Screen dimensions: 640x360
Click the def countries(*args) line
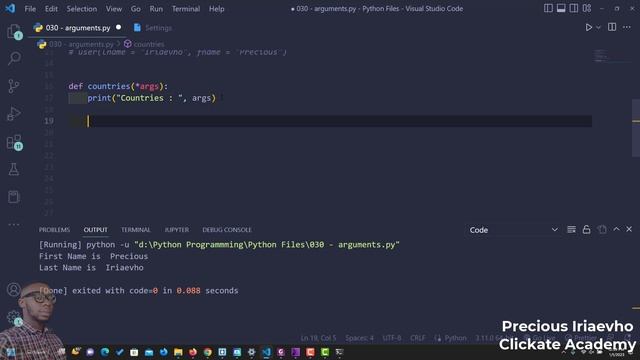tap(118, 86)
